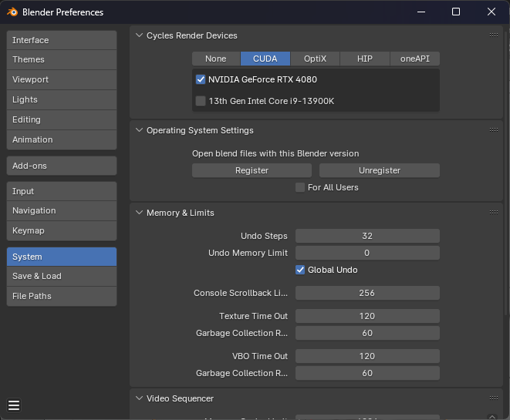Click the Blender logo icon in title bar
This screenshot has width=510, height=420.
pos(12,12)
